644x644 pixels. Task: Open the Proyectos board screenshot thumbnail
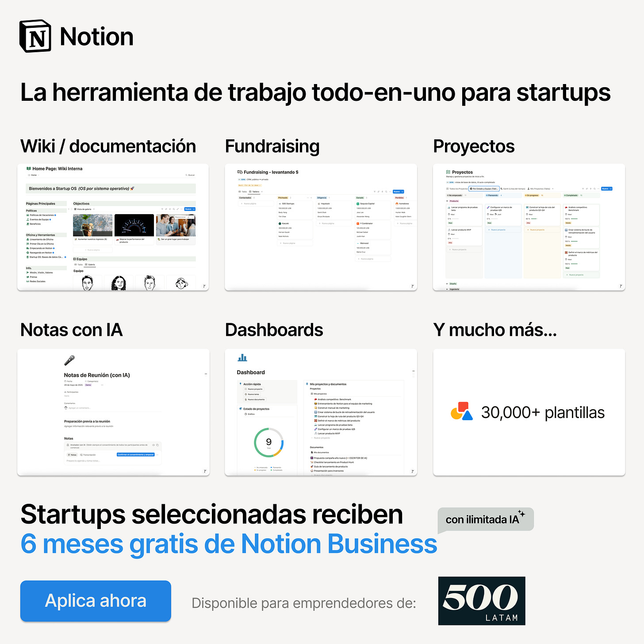tap(529, 227)
